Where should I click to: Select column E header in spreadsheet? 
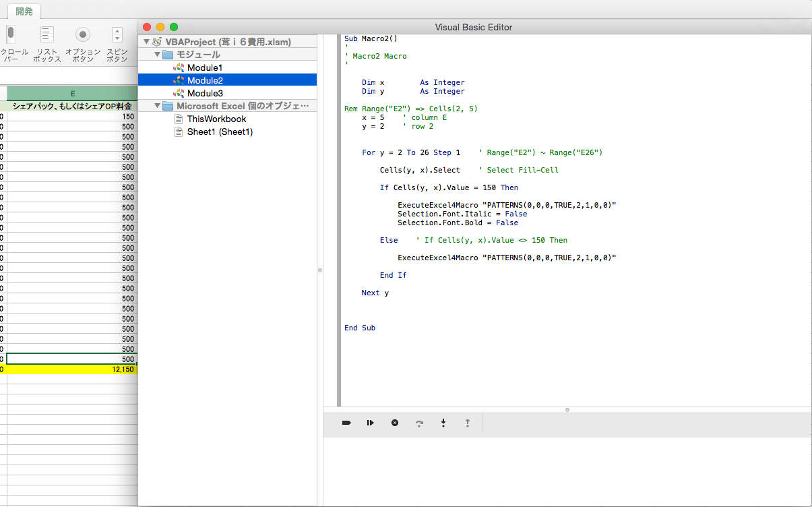point(72,93)
